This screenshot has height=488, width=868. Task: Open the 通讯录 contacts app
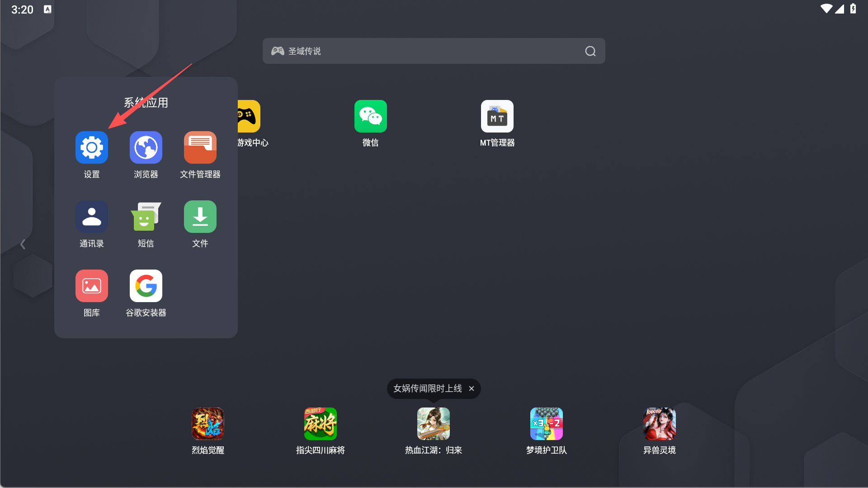[91, 216]
